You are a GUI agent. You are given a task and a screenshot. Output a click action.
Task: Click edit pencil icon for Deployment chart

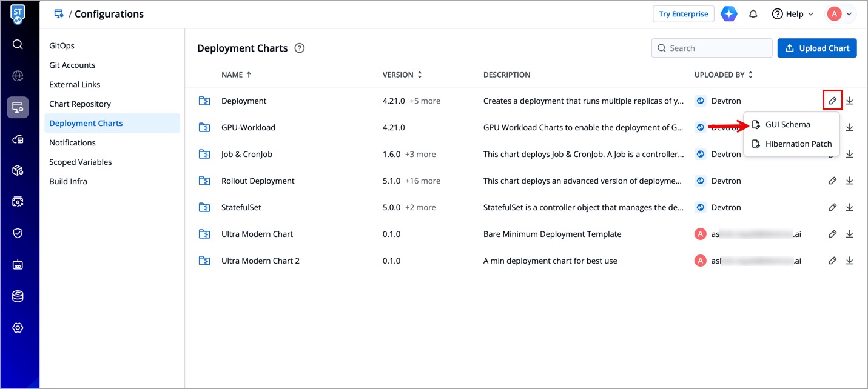(x=833, y=101)
